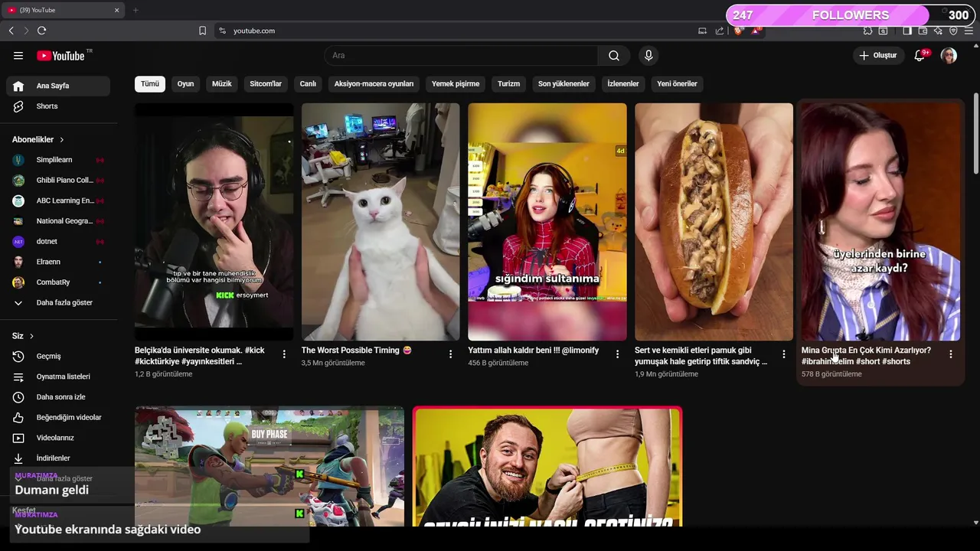Open National Geogra... channel subscription
980x551 pixels.
click(58, 221)
